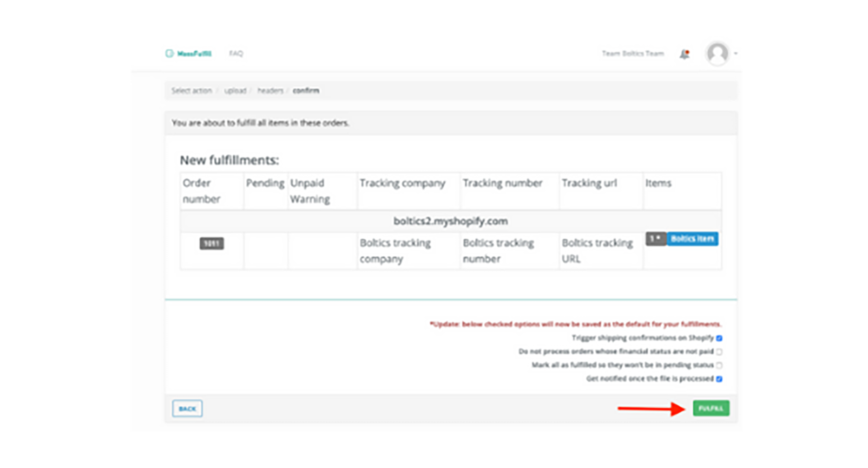This screenshot has width=868, height=468.
Task: Check 'Mark all as fulfilled' option
Action: click(719, 365)
